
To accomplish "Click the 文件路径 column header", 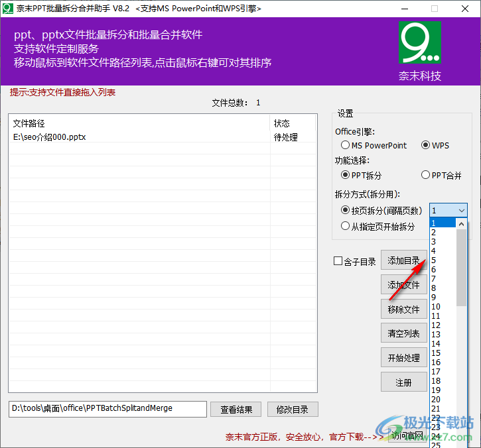I will click(139, 123).
